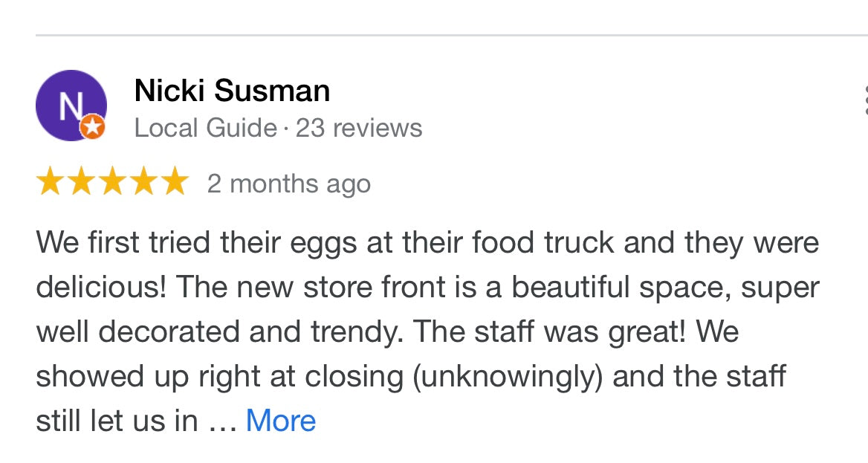Click review line starting We first tried
This screenshot has width=868, height=463.
(x=427, y=243)
